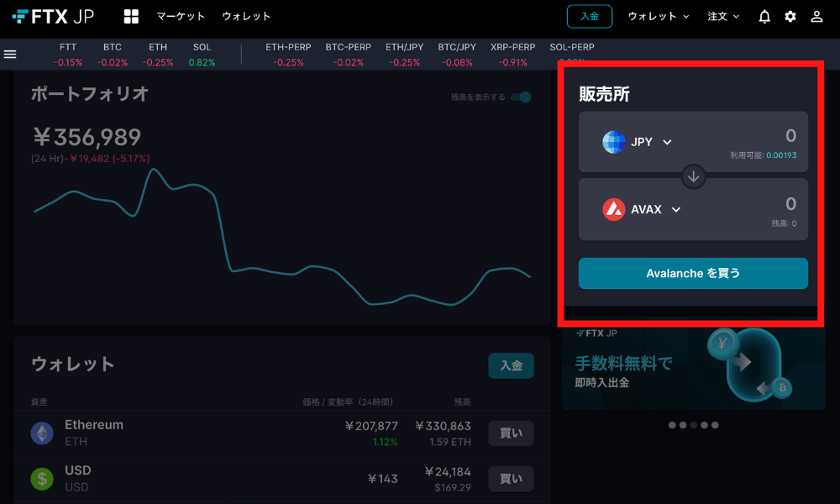Open settings gear icon
The height and width of the screenshot is (504, 840).
[790, 17]
